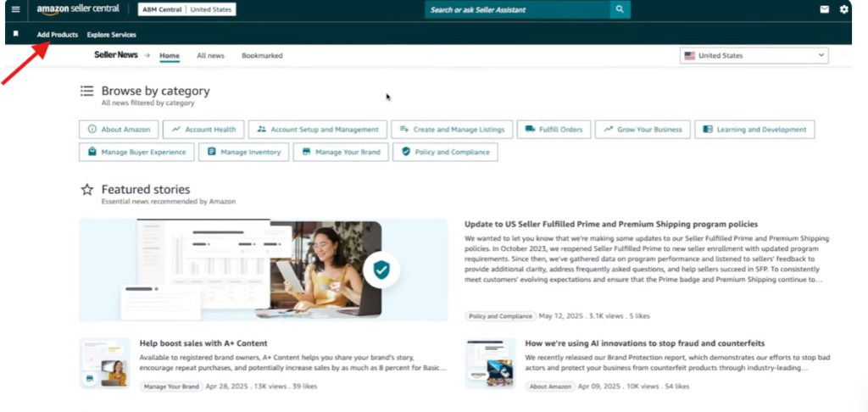Open the hamburger navigation menu
The image size is (868, 412).
point(15,9)
